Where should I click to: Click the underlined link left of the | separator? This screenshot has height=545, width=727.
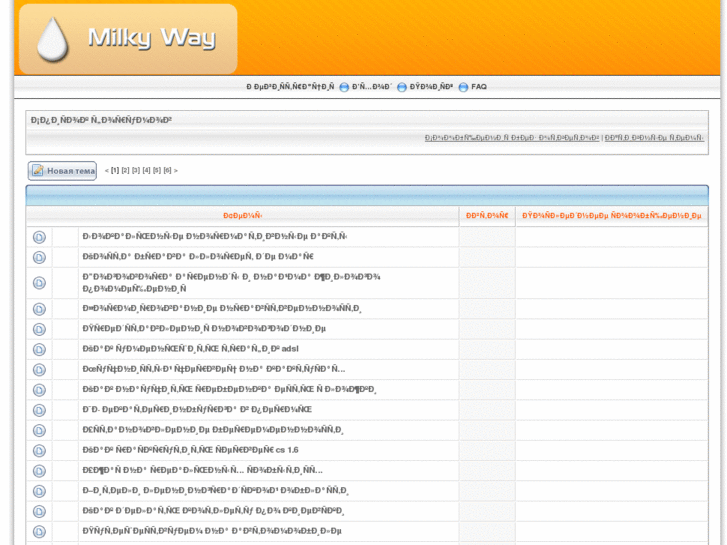(x=512, y=138)
